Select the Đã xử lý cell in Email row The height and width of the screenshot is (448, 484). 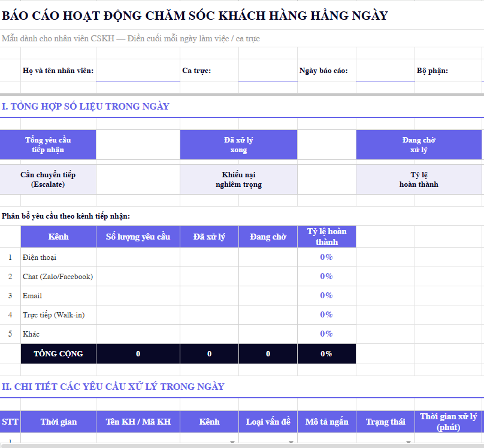coord(209,296)
